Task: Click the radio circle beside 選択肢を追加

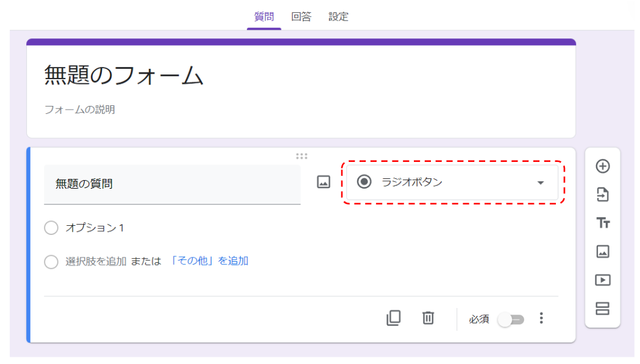Action: [x=51, y=262]
